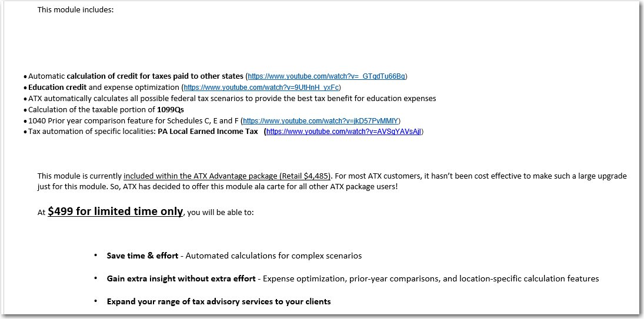Click the "This module includes:" heading text
Screen dimensions: 644x319
point(75,9)
